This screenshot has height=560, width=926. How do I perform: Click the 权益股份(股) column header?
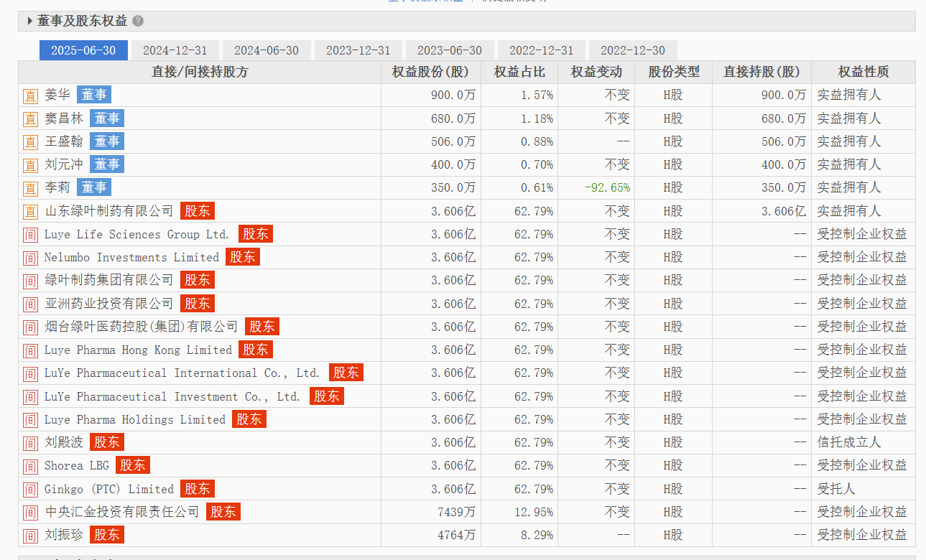pos(430,72)
